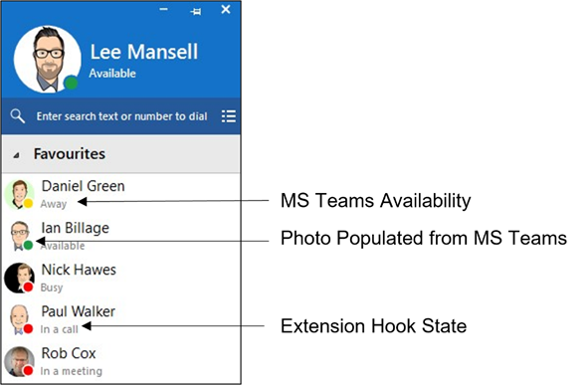The width and height of the screenshot is (588, 385).
Task: Click the green presence dot on Lee Mansell
Action: coord(71,83)
